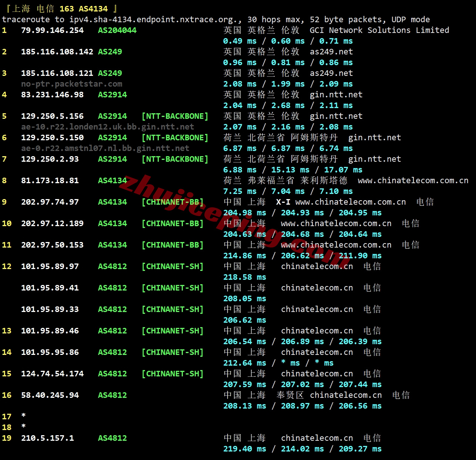Click the IP address 58.40.245.94
The height and width of the screenshot is (460, 476).
tap(50, 395)
